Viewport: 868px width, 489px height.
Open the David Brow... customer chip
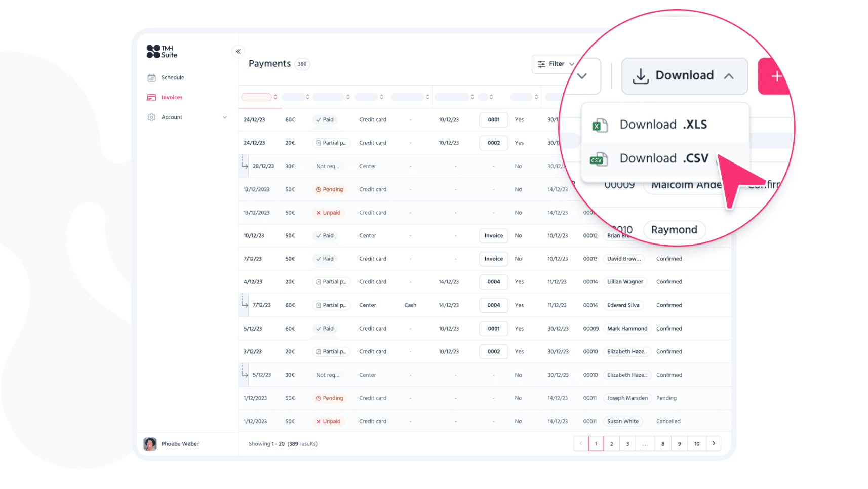(x=624, y=259)
